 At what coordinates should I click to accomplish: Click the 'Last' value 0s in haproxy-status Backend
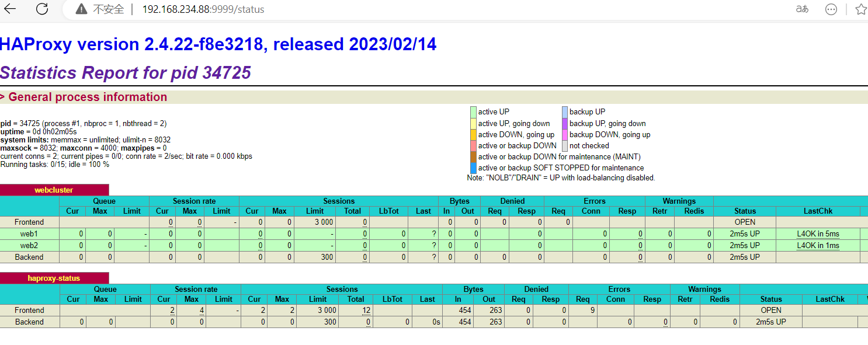coord(436,322)
